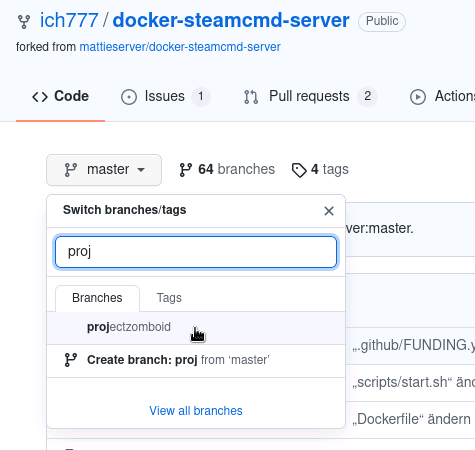Click the Issues circle icon
The image size is (475, 450).
coord(129,97)
